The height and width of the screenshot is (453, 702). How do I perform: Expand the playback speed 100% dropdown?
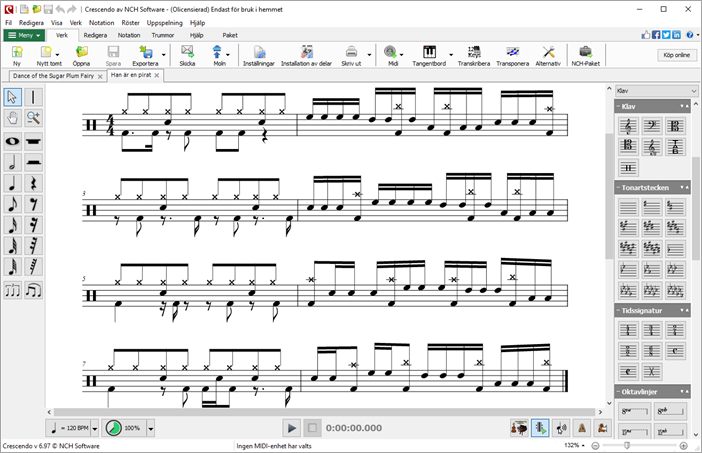tap(151, 428)
